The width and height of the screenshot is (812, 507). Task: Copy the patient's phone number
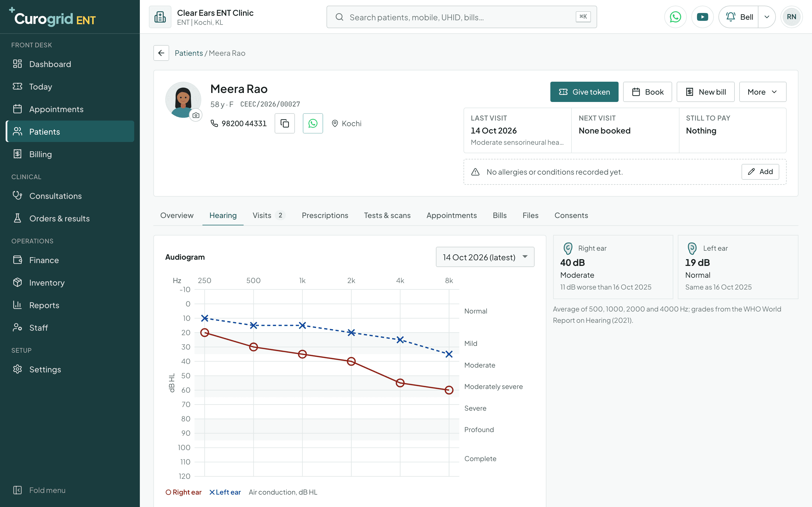coord(284,123)
